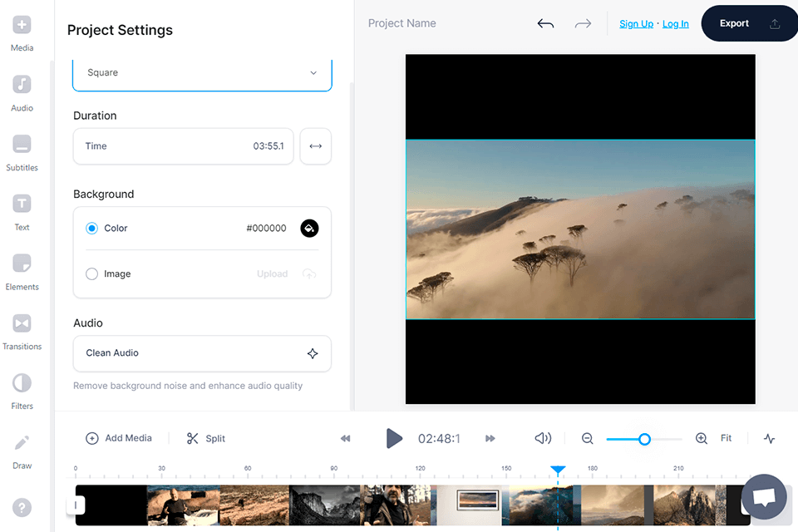Click the Sign Up link
The image size is (798, 532).
click(x=636, y=24)
